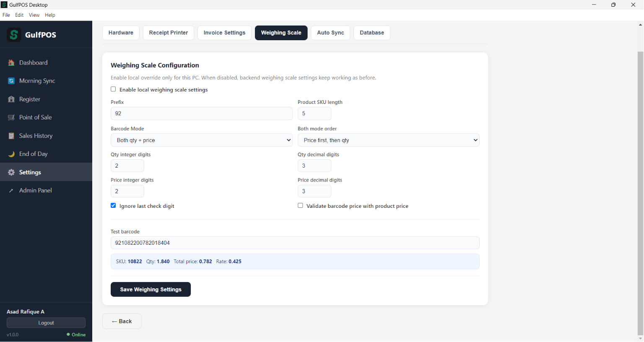Click the Logout button

[46, 323]
